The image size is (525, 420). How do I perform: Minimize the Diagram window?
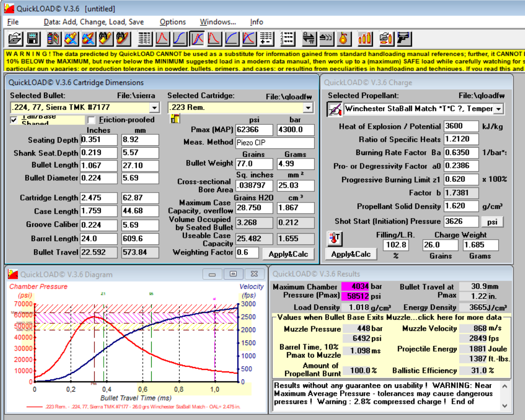click(212, 274)
